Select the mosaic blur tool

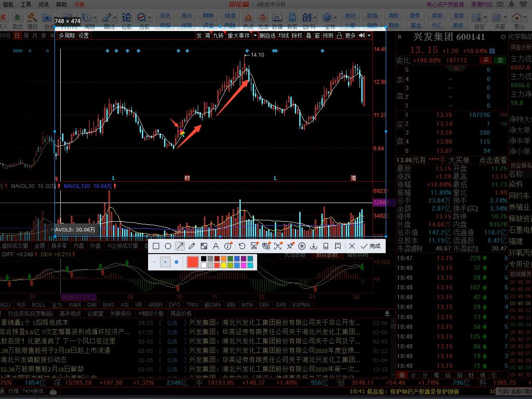point(204,246)
